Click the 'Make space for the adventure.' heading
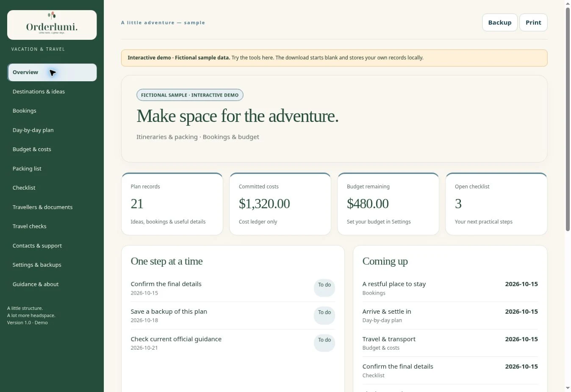This screenshot has width=571, height=392. 238,116
